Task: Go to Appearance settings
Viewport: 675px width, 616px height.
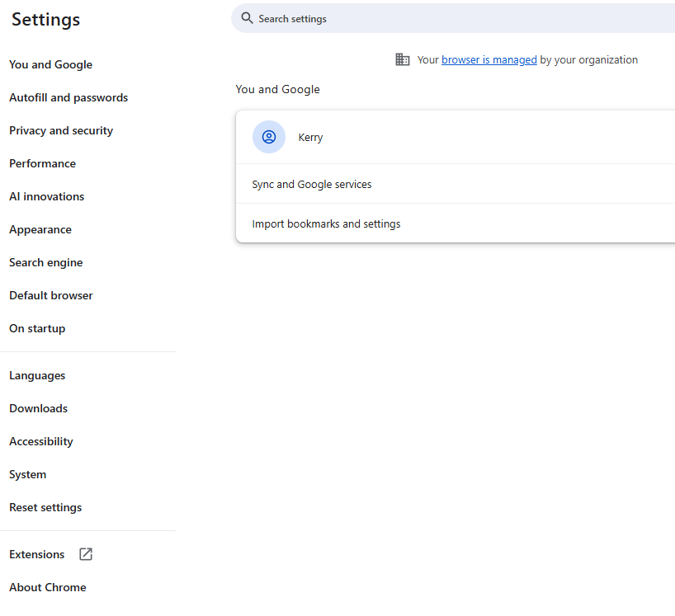Action: pyautogui.click(x=40, y=230)
